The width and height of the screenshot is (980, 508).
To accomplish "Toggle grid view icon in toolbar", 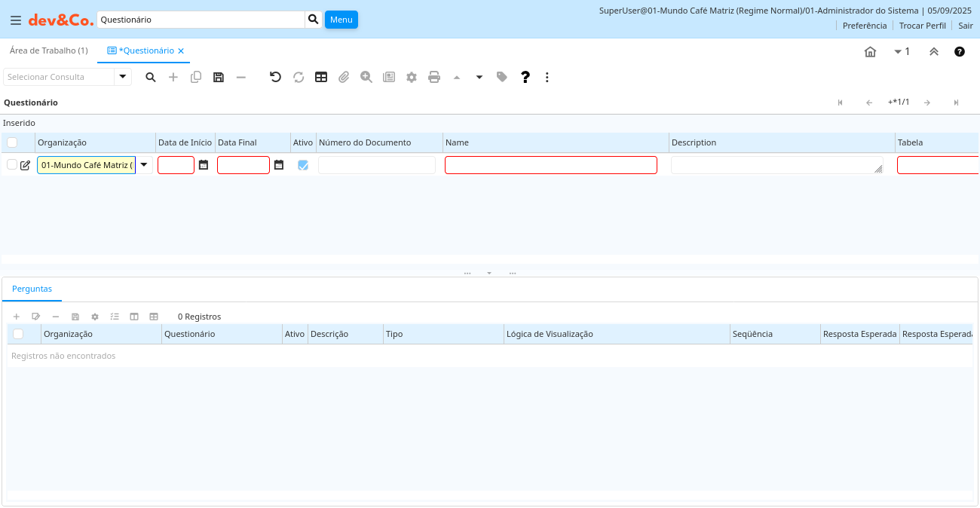I will coord(321,77).
